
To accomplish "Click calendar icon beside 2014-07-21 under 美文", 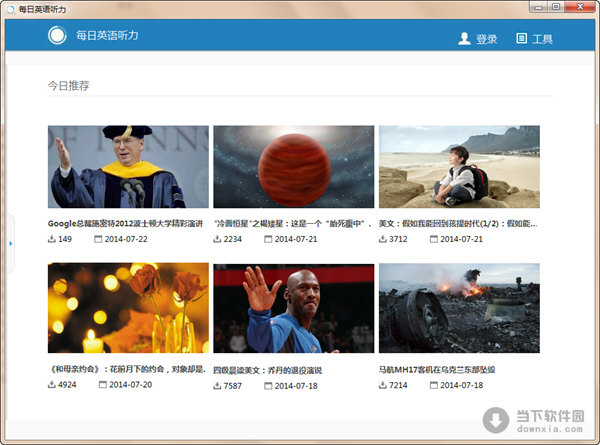I will (434, 239).
